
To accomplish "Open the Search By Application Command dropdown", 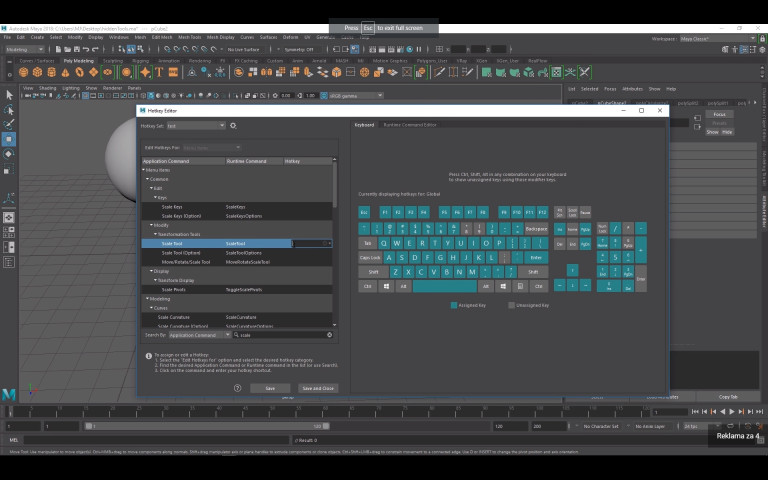I will click(200, 335).
